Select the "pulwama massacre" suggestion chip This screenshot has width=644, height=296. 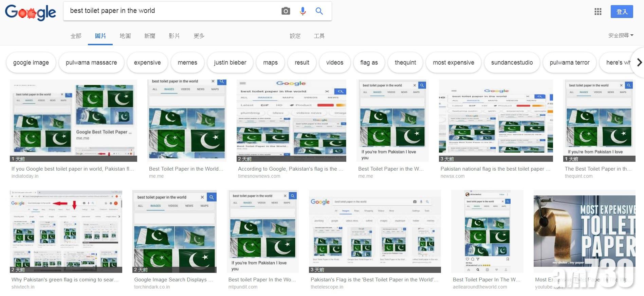[x=91, y=63]
